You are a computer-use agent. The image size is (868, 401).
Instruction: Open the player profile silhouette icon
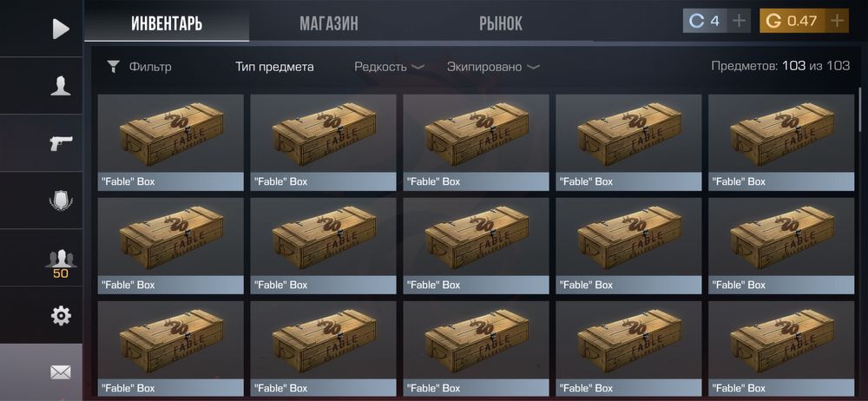61,86
